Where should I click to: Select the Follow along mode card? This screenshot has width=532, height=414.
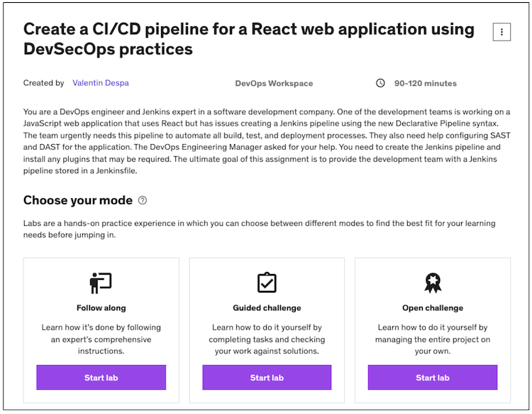pos(101,334)
